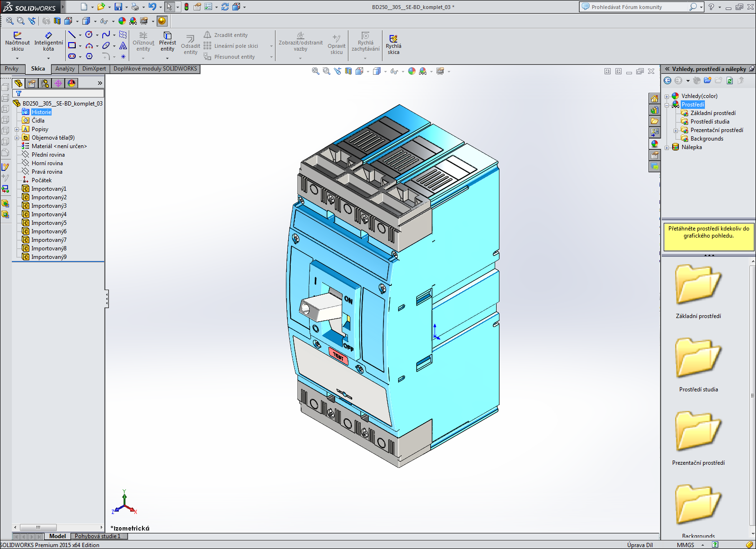Click Zrcadlit entity button
The height and width of the screenshot is (549, 756).
[x=226, y=35]
